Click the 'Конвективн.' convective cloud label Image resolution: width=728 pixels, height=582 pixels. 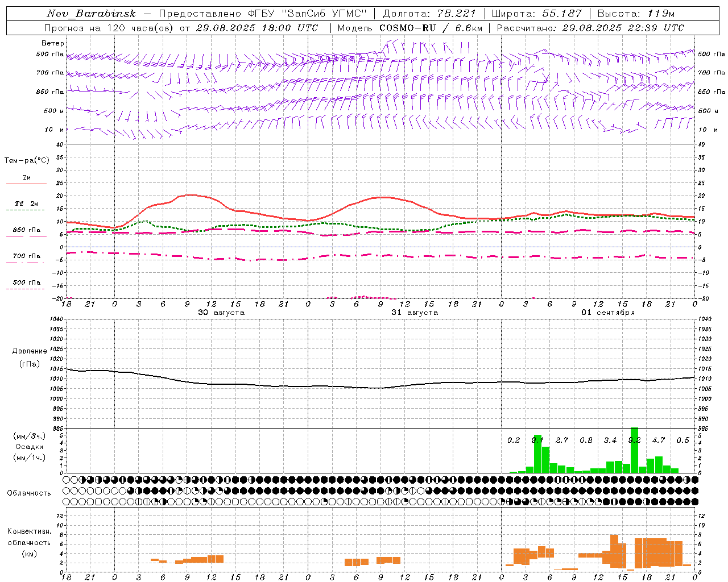pyautogui.click(x=30, y=531)
